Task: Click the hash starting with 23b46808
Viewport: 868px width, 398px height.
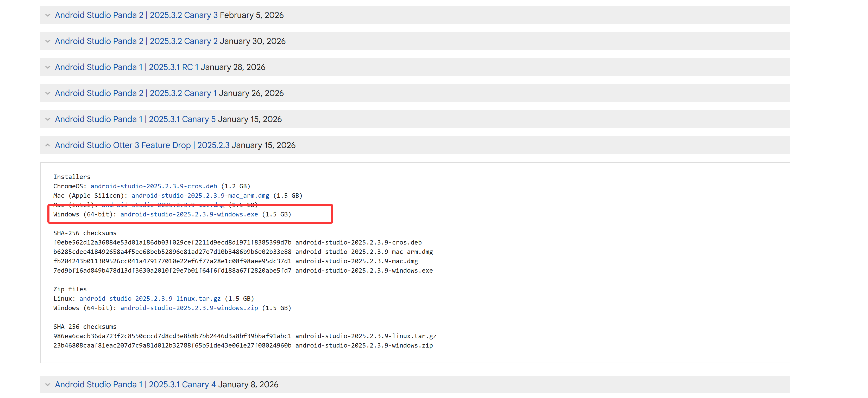Action: point(172,345)
